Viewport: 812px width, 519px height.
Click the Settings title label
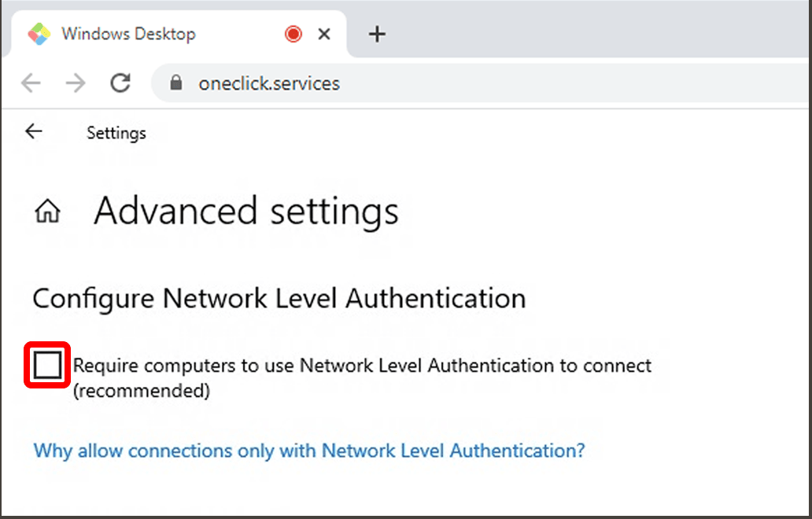[x=116, y=133]
